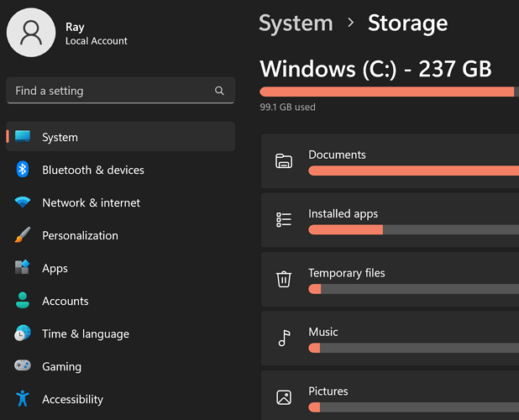
Task: Open the System settings category
Action: pyautogui.click(x=120, y=137)
